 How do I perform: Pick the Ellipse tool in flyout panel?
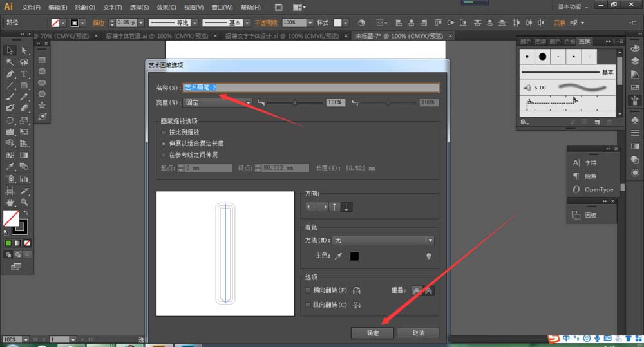tap(42, 82)
